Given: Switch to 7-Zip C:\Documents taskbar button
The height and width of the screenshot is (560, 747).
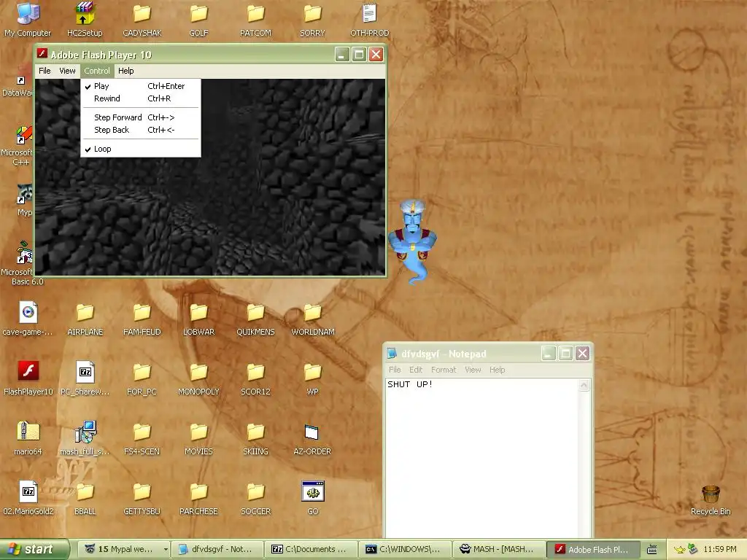Looking at the screenshot, I should click(x=309, y=550).
